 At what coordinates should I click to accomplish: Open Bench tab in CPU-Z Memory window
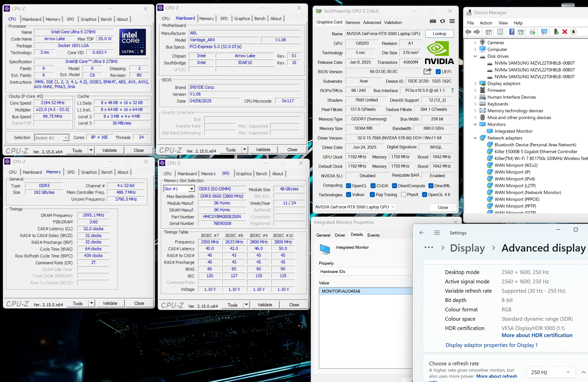click(107, 172)
